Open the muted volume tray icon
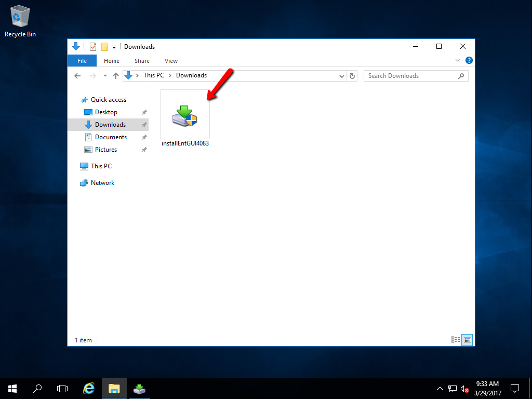This screenshot has width=532, height=399. (465, 389)
